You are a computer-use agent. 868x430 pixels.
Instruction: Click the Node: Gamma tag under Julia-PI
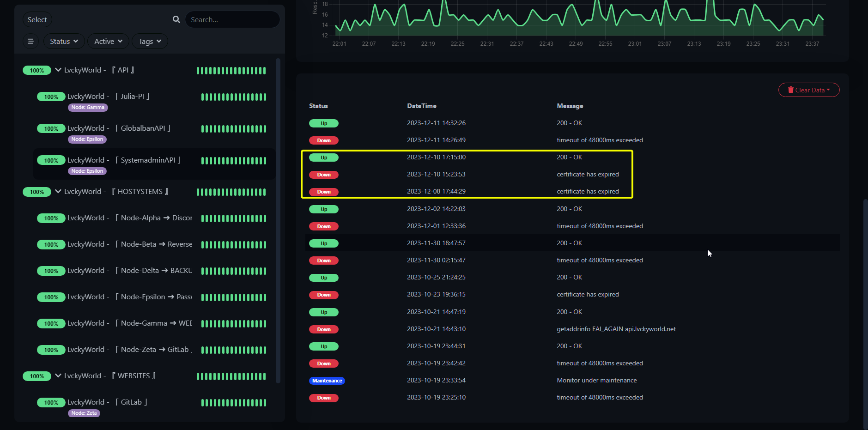click(x=88, y=108)
